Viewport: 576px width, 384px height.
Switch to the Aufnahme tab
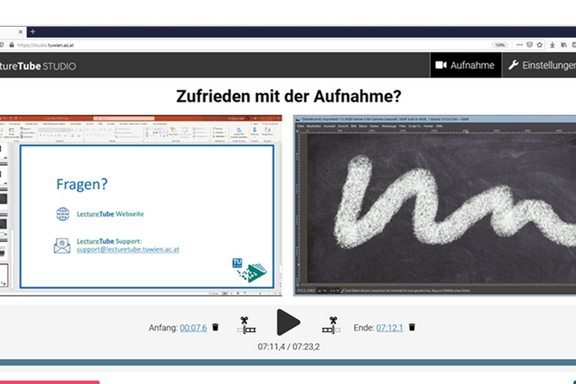[465, 65]
